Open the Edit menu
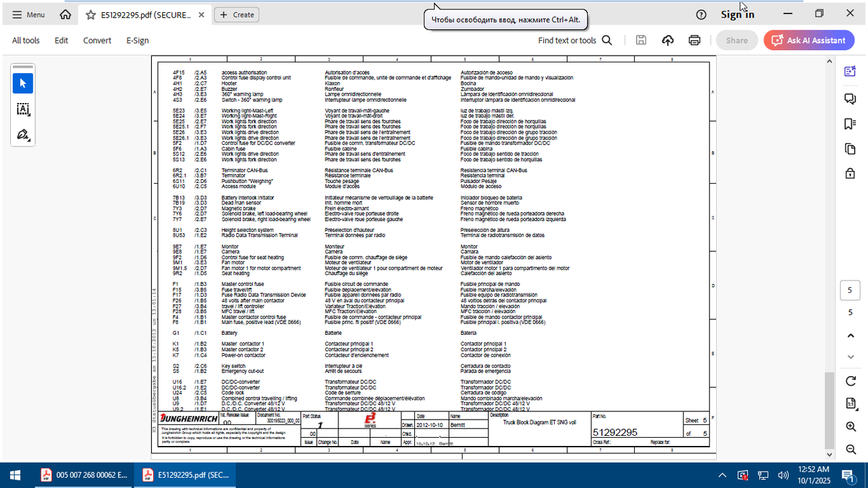The image size is (868, 488). [62, 41]
